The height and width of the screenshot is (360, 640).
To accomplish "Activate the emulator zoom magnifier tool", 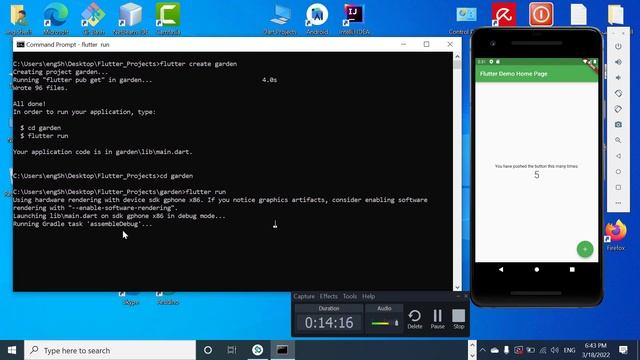I will click(x=618, y=140).
